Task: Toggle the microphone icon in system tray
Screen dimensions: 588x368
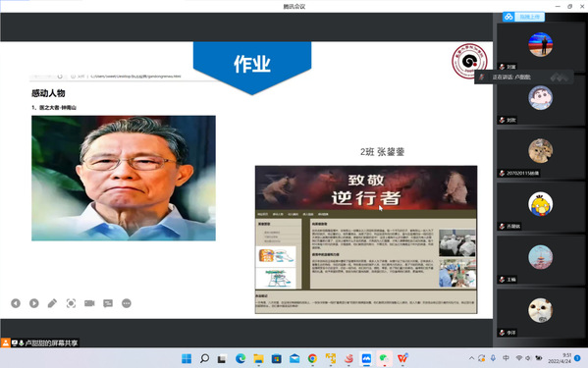Action: click(493, 358)
